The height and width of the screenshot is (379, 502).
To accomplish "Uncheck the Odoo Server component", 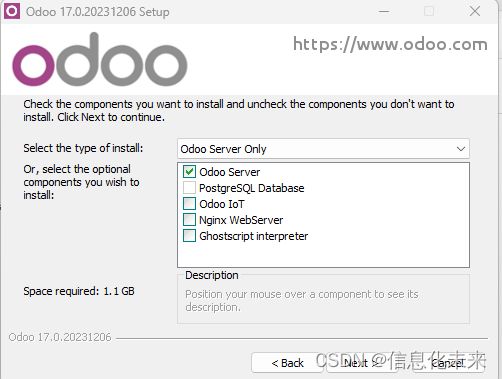I will coord(189,172).
